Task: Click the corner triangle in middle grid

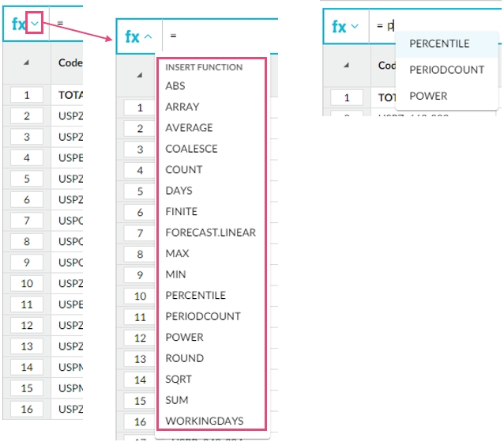Action: (x=140, y=75)
